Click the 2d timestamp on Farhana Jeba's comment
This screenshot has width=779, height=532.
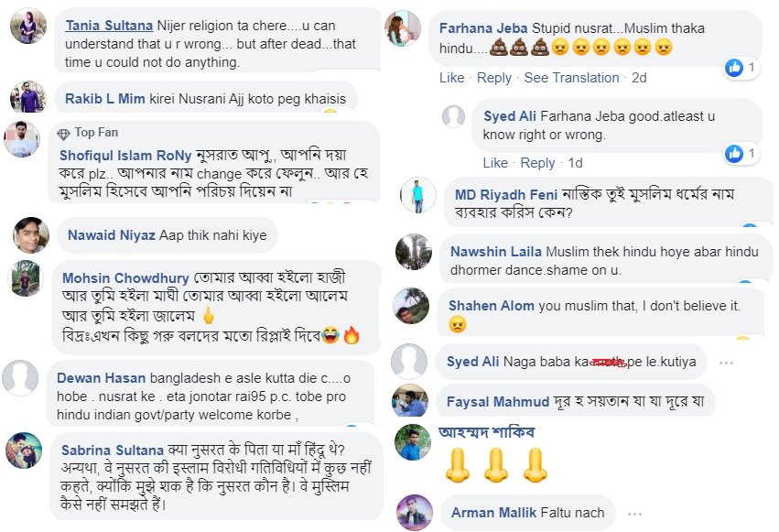point(639,78)
